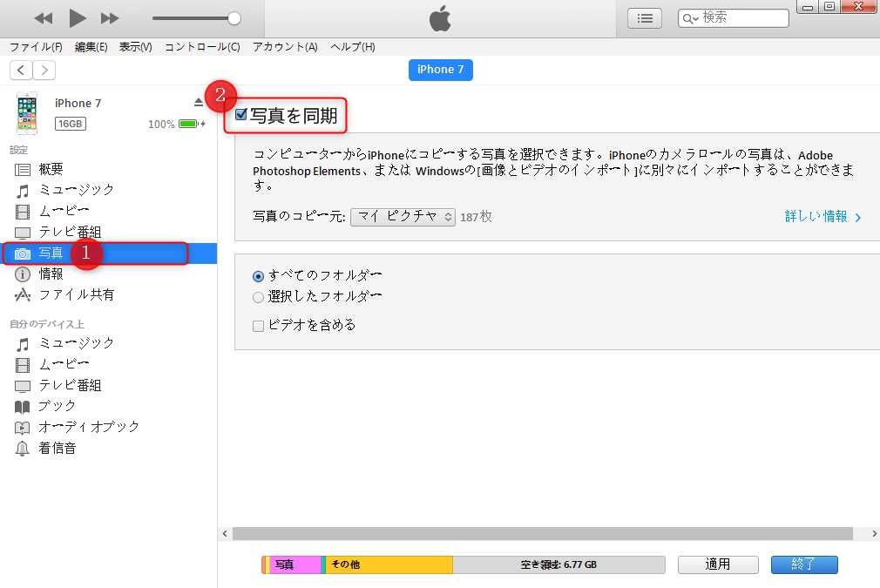Choose the 選択したフォルダー radio option

[258, 297]
